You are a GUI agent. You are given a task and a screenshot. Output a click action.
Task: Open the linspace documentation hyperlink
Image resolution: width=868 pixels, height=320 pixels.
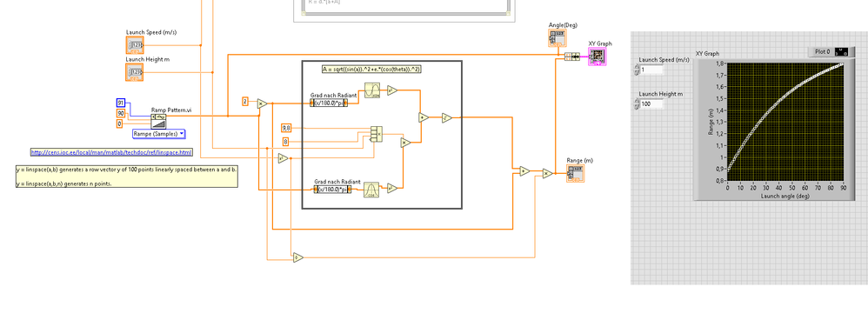tap(112, 152)
